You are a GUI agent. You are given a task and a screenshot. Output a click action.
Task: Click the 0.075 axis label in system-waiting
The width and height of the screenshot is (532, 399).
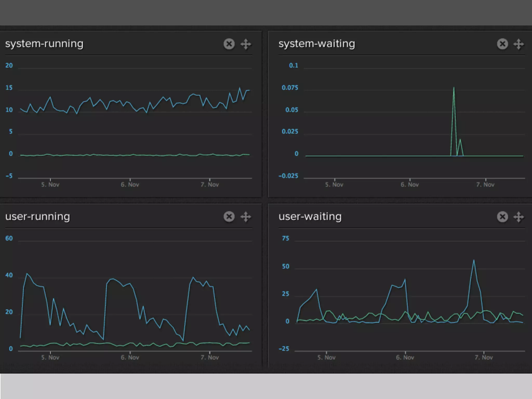[290, 88]
